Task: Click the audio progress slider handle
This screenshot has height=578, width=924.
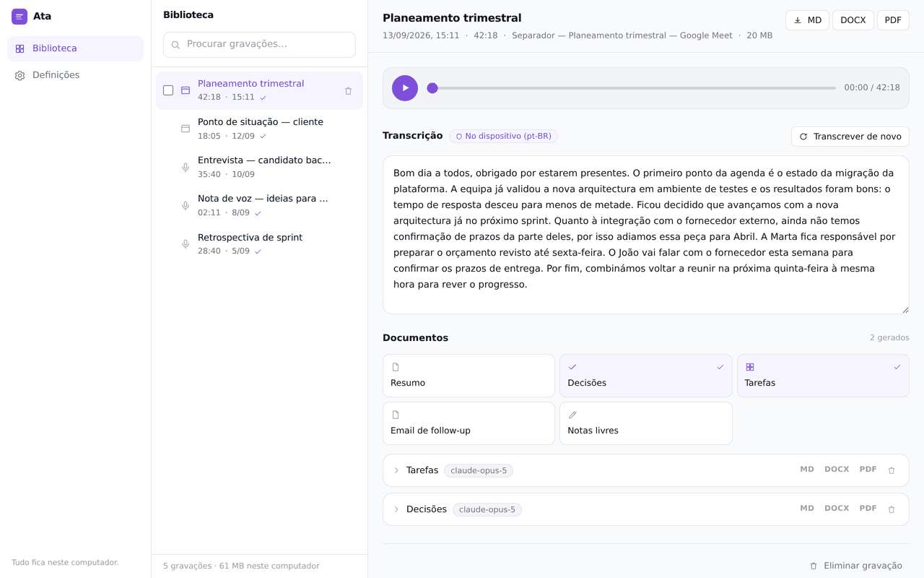Action: coord(432,88)
